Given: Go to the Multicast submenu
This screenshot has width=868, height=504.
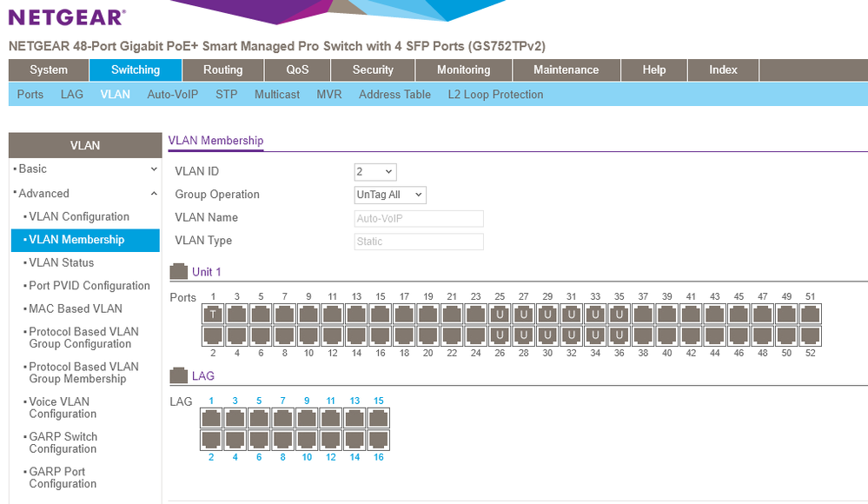Looking at the screenshot, I should (277, 94).
